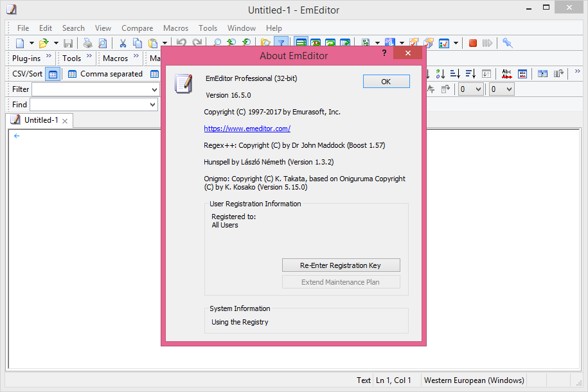
Task: Click sort by length shortest-to-longest icon
Action: click(x=455, y=74)
